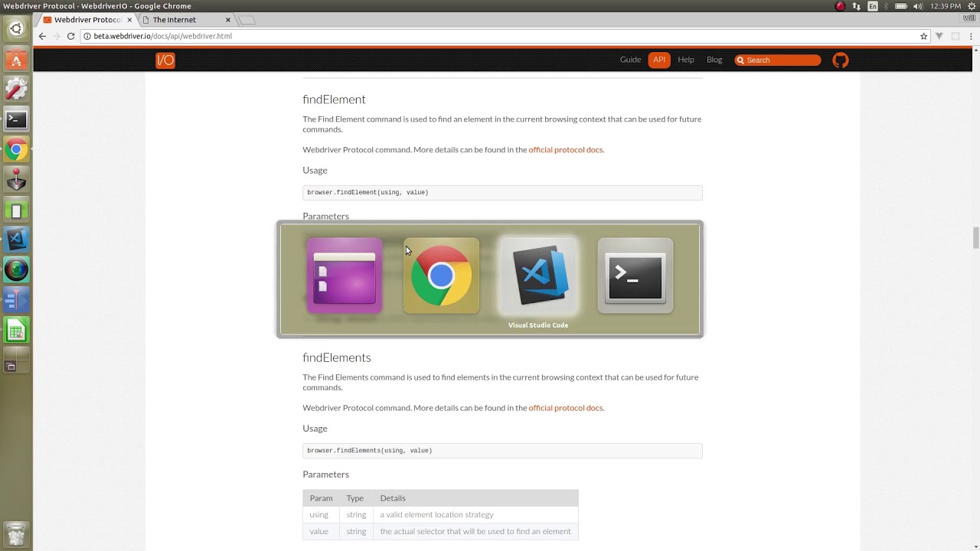
Task: Open the power cog session menu
Action: click(972, 6)
